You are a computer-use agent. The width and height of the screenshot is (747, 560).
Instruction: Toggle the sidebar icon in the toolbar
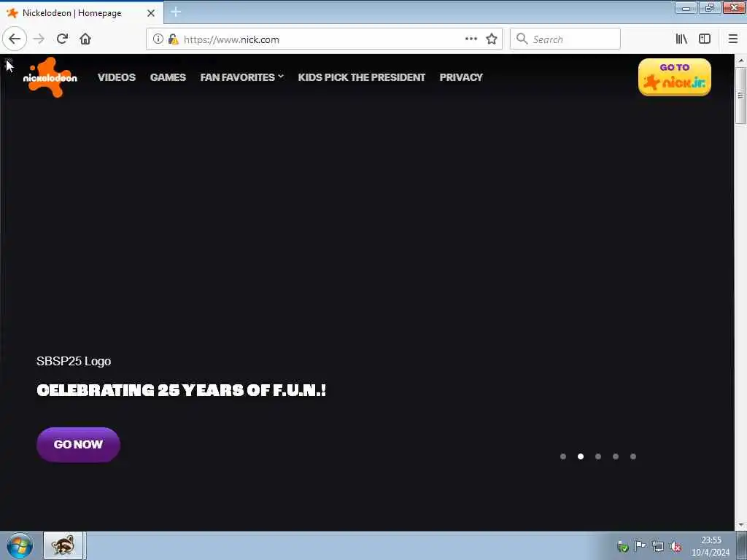pos(705,39)
